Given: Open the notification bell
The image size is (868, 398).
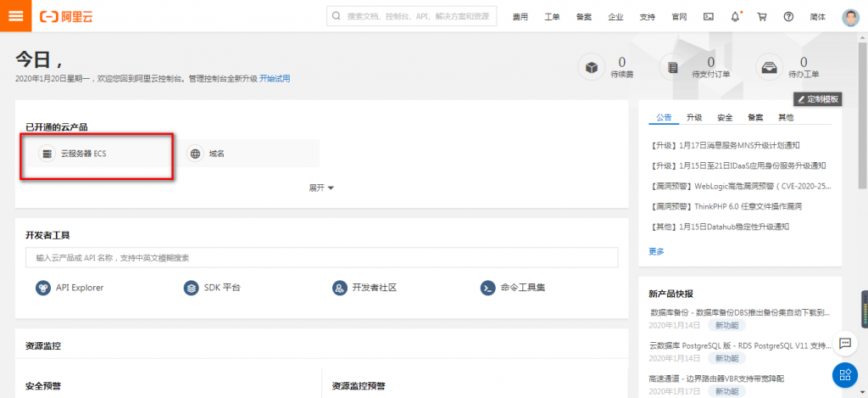Looking at the screenshot, I should point(735,17).
